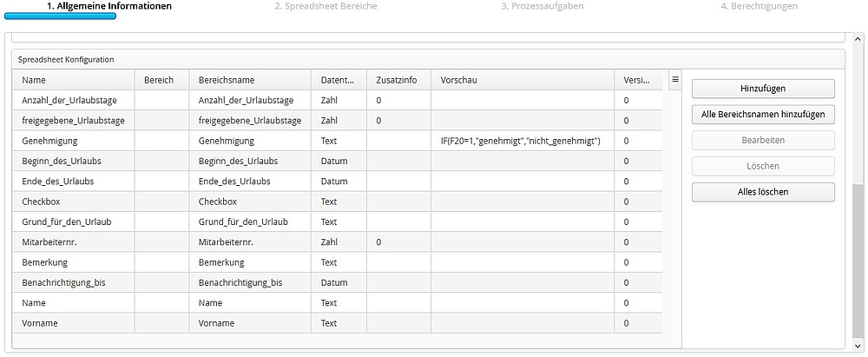The image size is (868, 357).
Task: Click the Bereich column header
Action: [161, 80]
